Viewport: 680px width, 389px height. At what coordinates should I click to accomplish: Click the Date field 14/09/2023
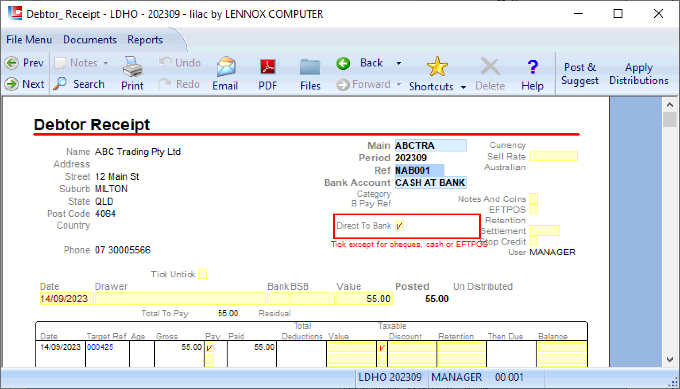pyautogui.click(x=66, y=299)
